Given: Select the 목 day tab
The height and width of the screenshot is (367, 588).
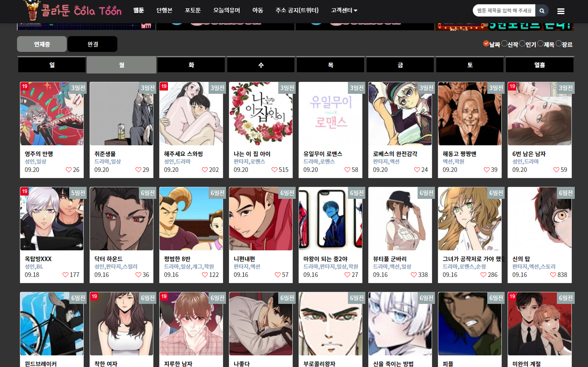Looking at the screenshot, I should coord(330,65).
